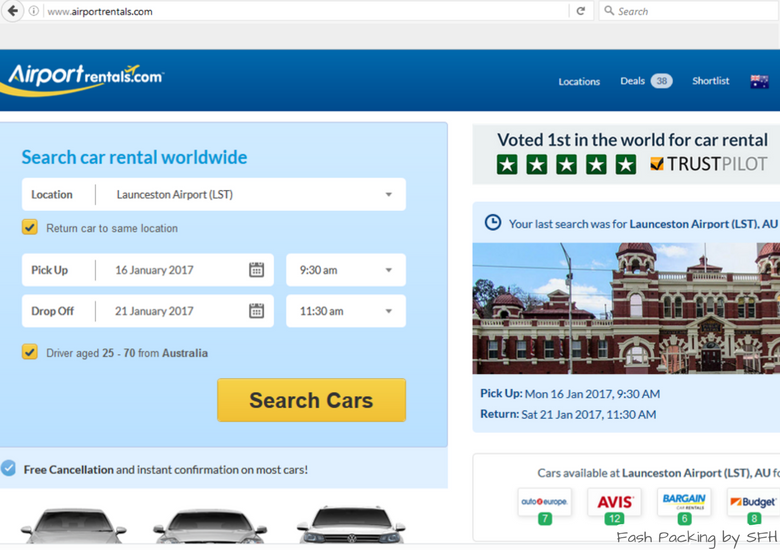This screenshot has height=550, width=780.
Task: Open the Airportrentals.com logo home link
Action: pyautogui.click(x=82, y=80)
